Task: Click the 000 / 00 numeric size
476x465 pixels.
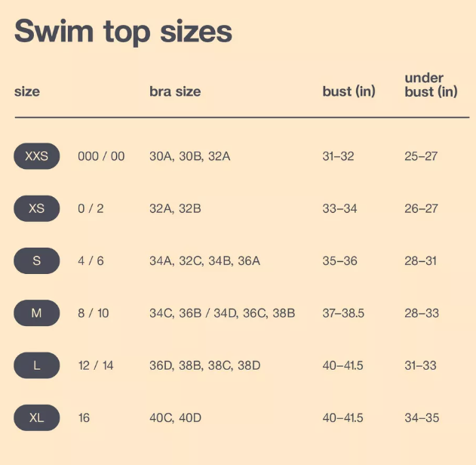Action: tap(101, 156)
